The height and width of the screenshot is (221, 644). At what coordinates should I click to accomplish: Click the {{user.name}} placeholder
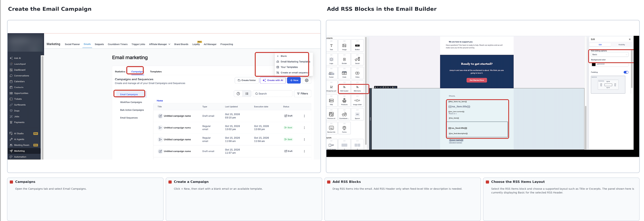point(456,140)
